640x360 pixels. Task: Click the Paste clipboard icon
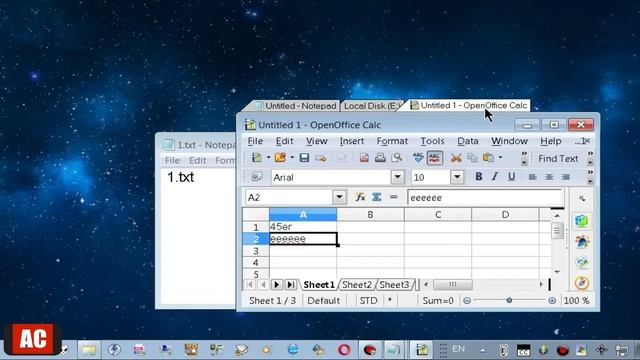488,158
